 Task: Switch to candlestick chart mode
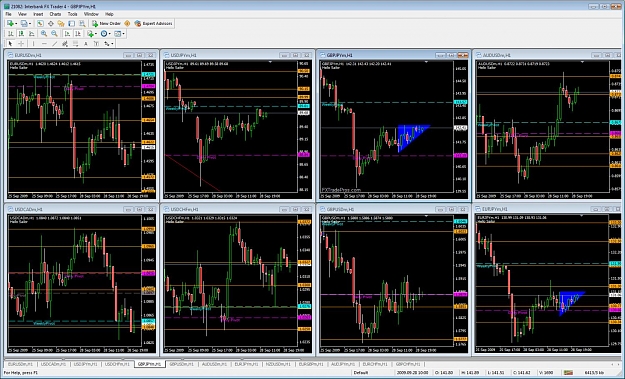tap(21, 33)
